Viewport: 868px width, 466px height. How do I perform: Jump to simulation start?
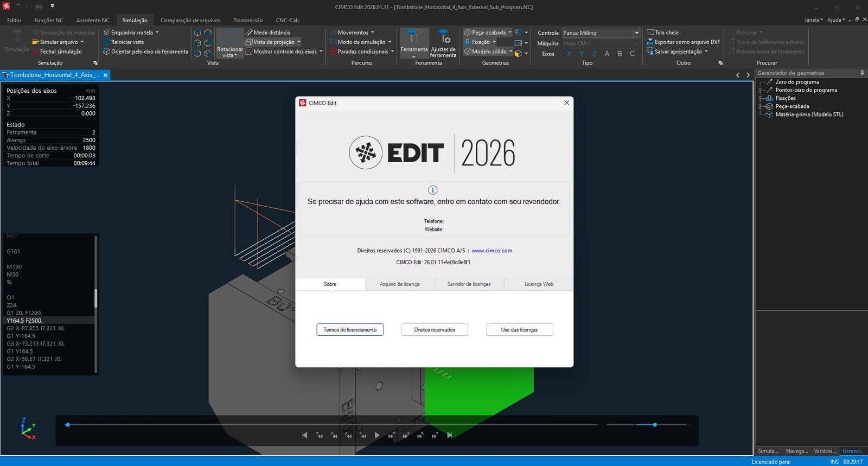(305, 435)
